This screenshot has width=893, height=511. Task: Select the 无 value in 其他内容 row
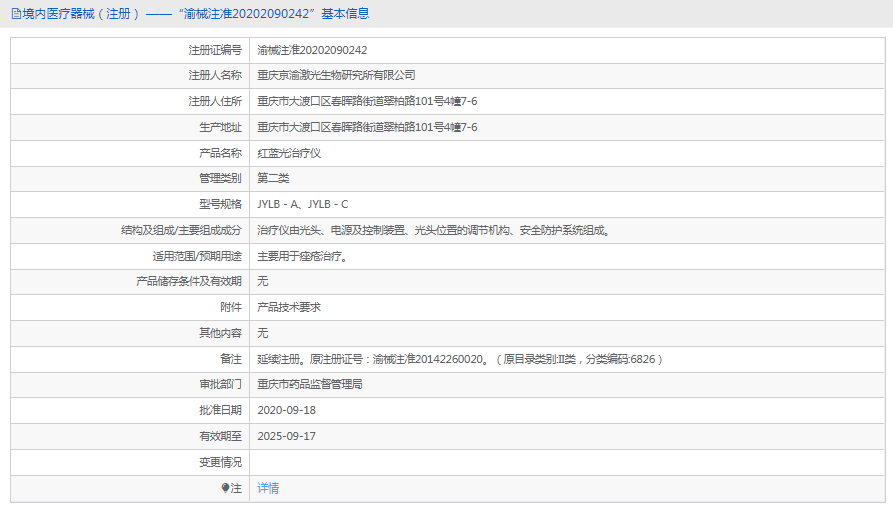coord(263,333)
